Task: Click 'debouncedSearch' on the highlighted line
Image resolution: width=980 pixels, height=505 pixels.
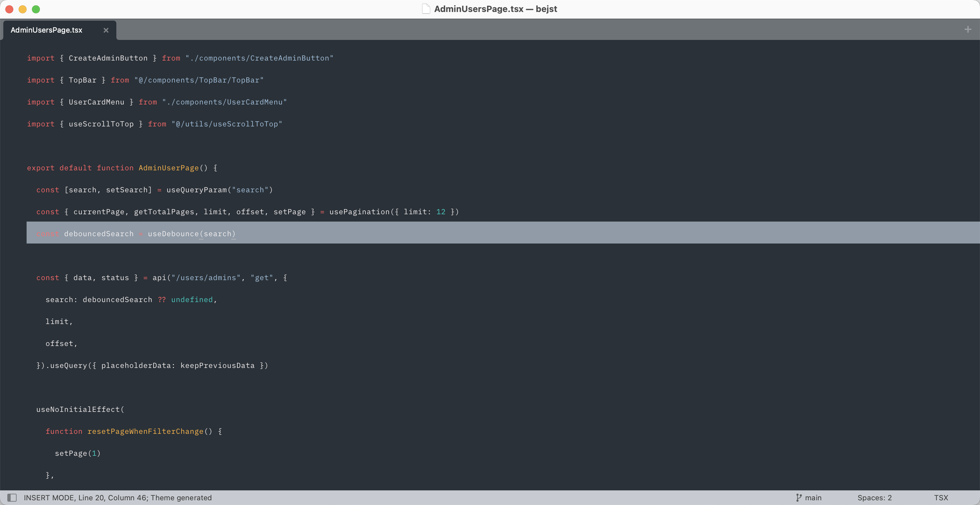Action: tap(99, 234)
